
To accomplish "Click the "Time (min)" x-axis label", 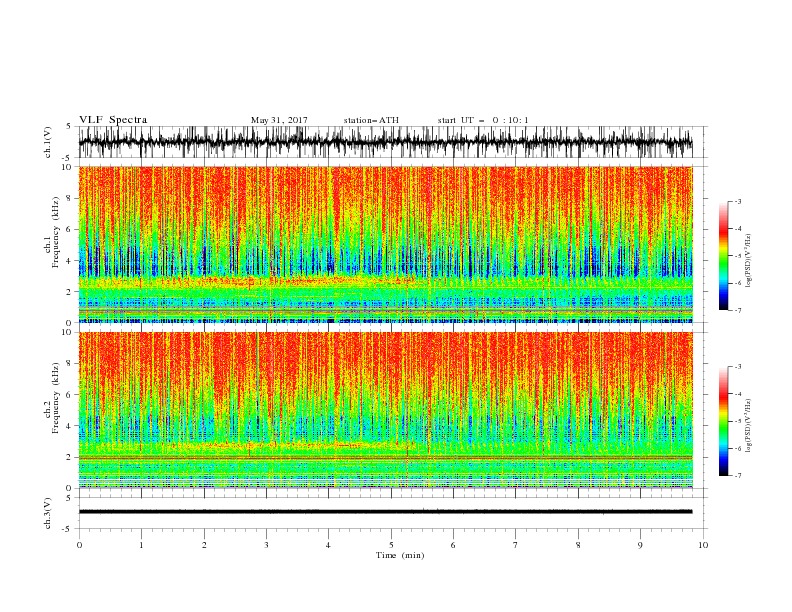I will click(400, 555).
